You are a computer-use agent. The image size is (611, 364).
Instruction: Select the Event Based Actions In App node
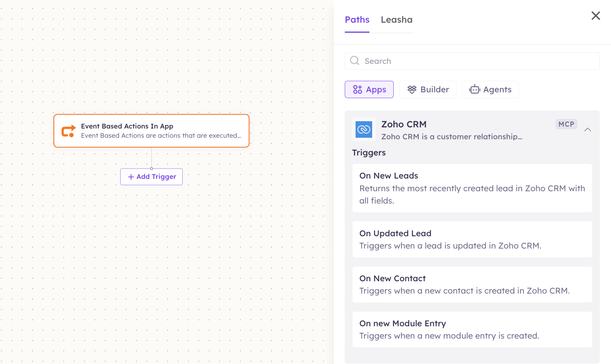point(151,131)
